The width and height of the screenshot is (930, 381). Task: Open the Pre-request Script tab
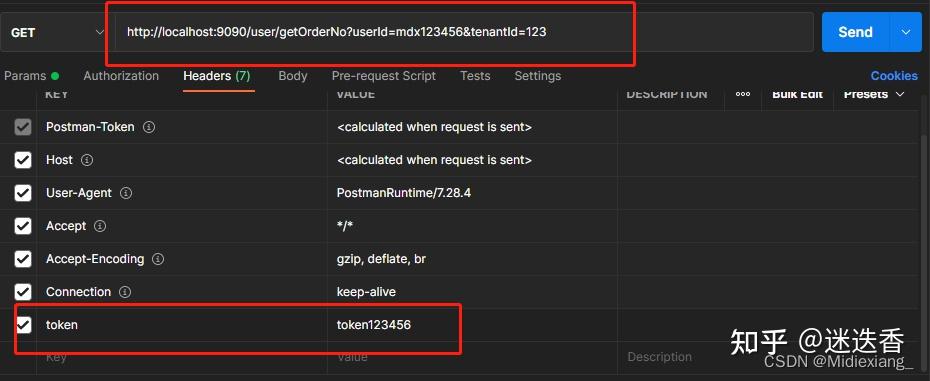point(384,76)
